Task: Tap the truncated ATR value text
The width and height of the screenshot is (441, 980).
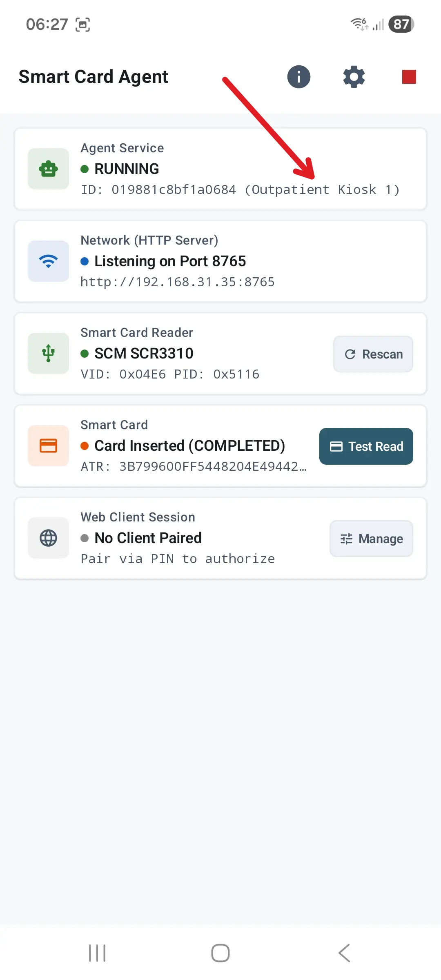Action: pyautogui.click(x=194, y=466)
